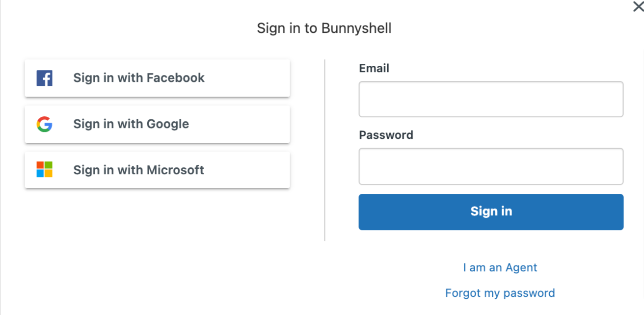
Task: Click the word Bunnyshell in the dialog title
Action: point(356,28)
